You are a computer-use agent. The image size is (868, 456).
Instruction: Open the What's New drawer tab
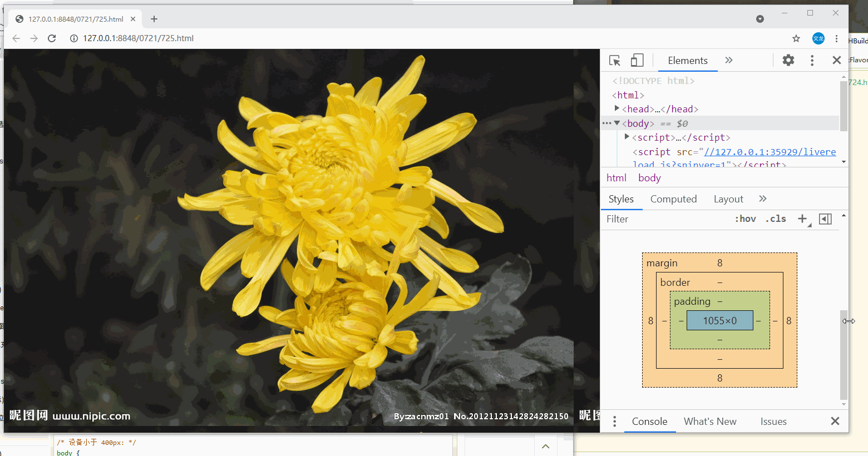[710, 422]
